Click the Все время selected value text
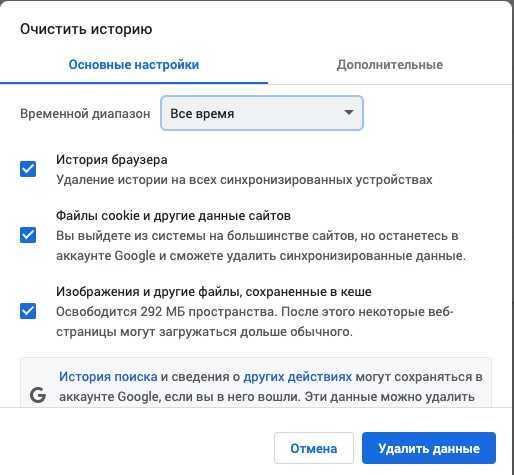The width and height of the screenshot is (514, 475). pyautogui.click(x=202, y=114)
